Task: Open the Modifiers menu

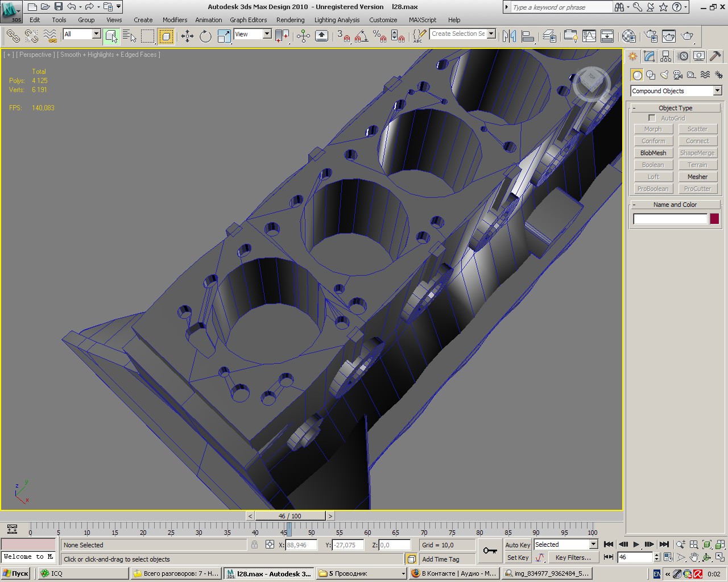Action: [175, 20]
